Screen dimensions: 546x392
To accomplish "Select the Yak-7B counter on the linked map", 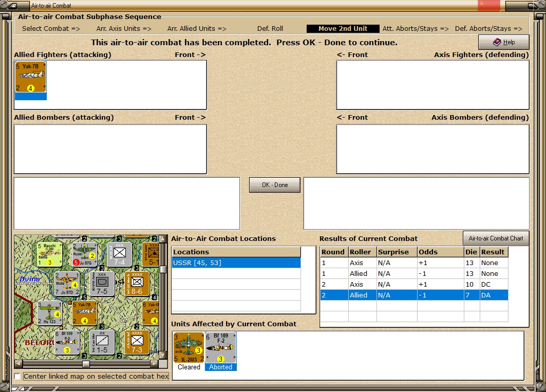I will [x=85, y=313].
